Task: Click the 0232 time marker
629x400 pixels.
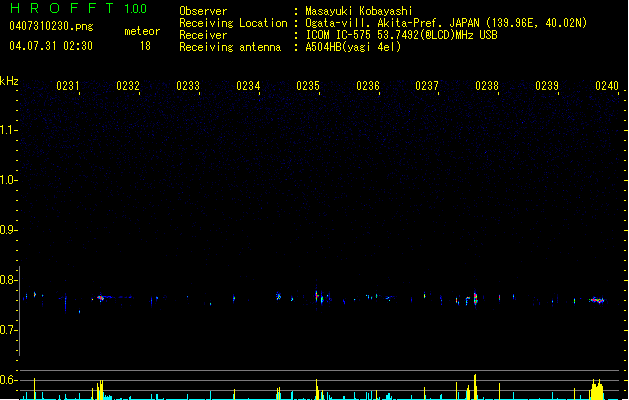Action: coord(128,86)
